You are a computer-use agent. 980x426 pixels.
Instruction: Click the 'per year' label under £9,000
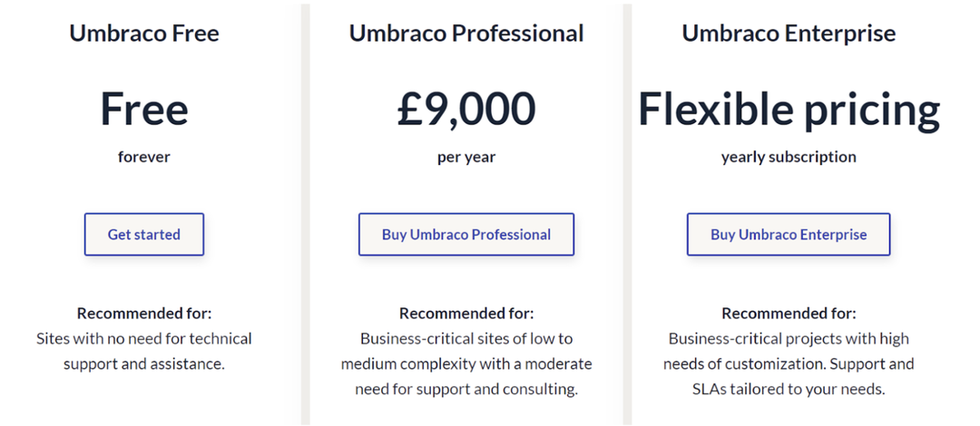tap(466, 158)
